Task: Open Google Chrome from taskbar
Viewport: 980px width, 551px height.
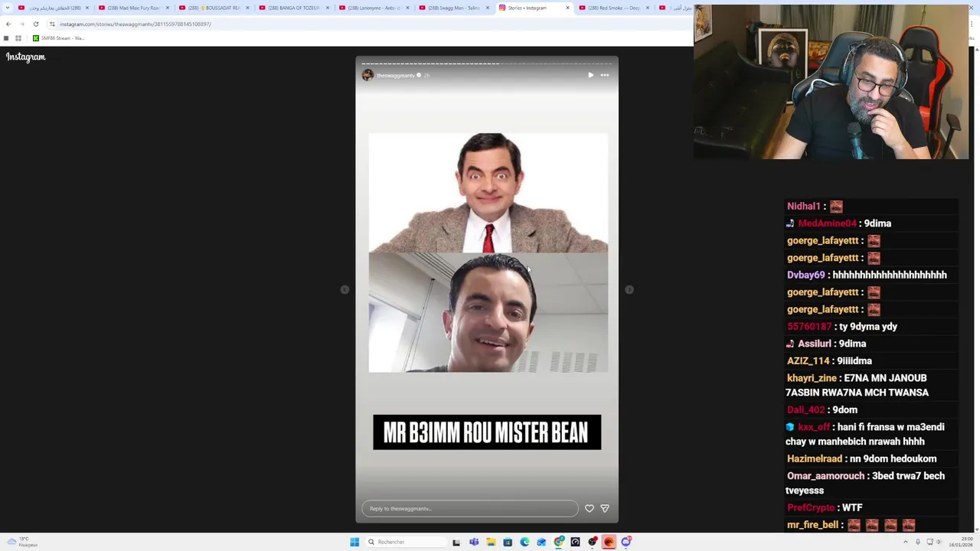Action: 559,542
